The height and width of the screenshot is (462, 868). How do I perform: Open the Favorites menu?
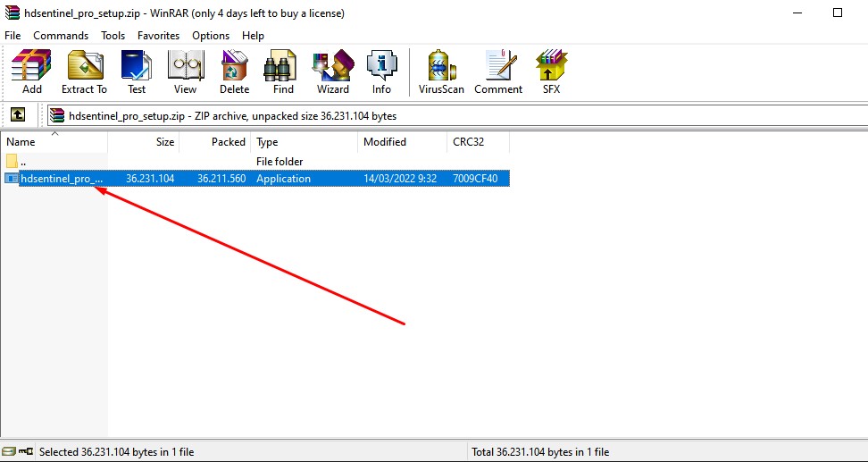(x=158, y=36)
